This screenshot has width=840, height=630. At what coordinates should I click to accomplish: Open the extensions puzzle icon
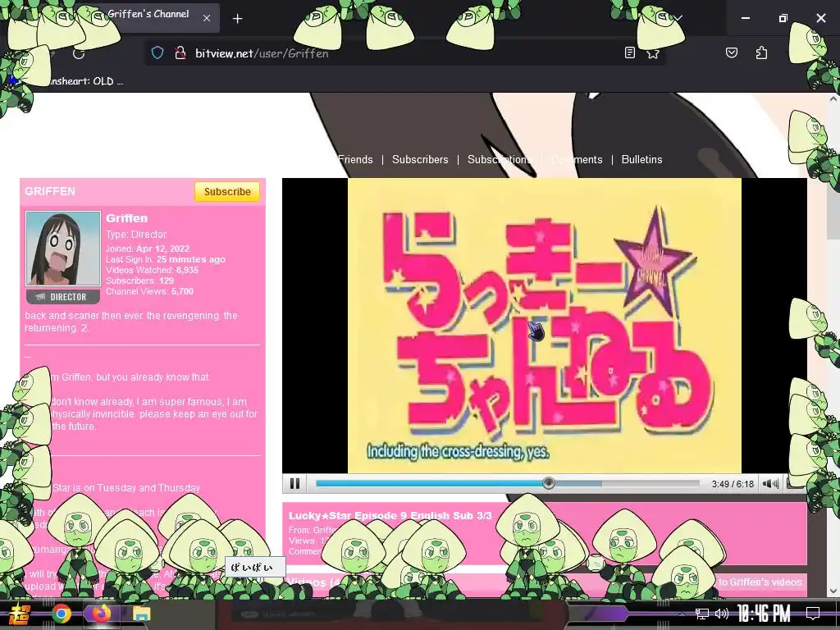click(x=761, y=52)
